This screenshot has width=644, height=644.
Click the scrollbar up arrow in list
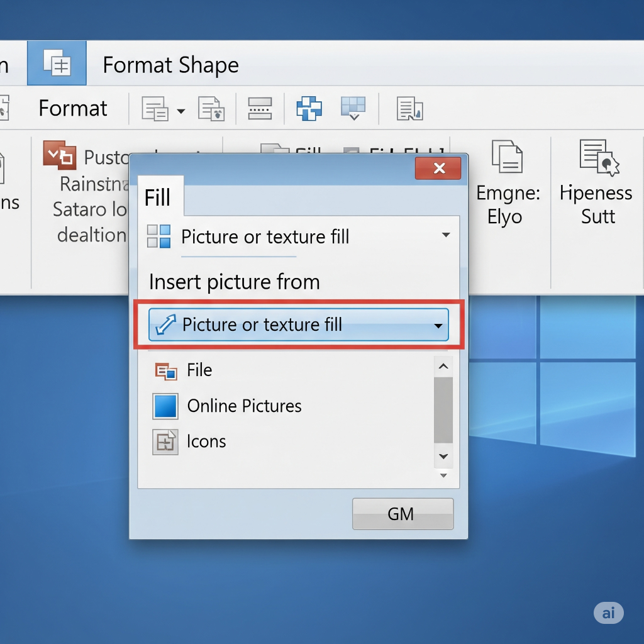443,367
